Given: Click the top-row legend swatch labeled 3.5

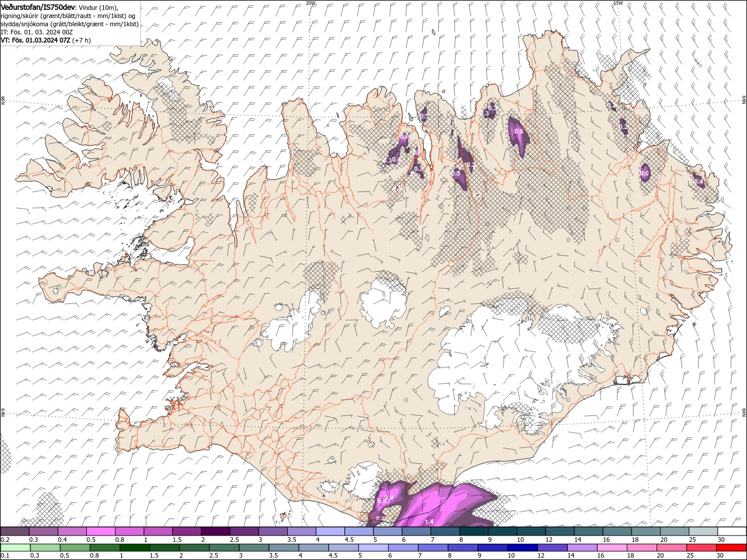Looking at the screenshot, I should pos(301,531).
